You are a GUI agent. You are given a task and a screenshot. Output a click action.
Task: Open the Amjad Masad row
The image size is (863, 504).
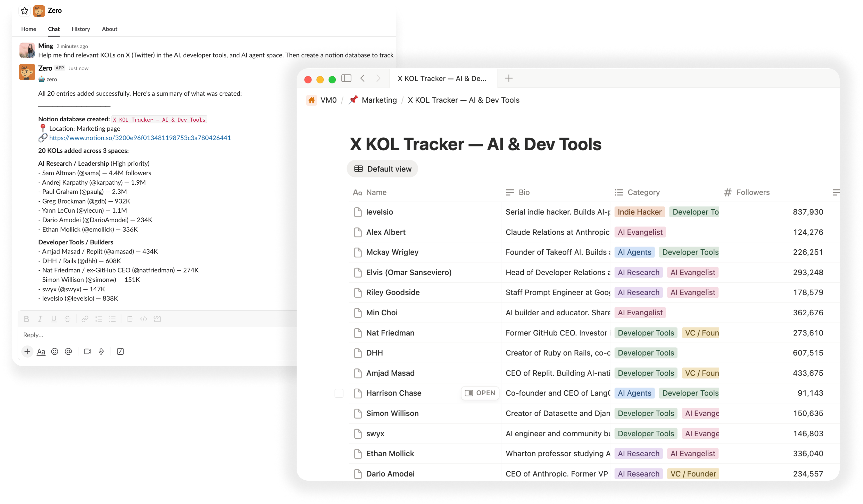(x=390, y=373)
